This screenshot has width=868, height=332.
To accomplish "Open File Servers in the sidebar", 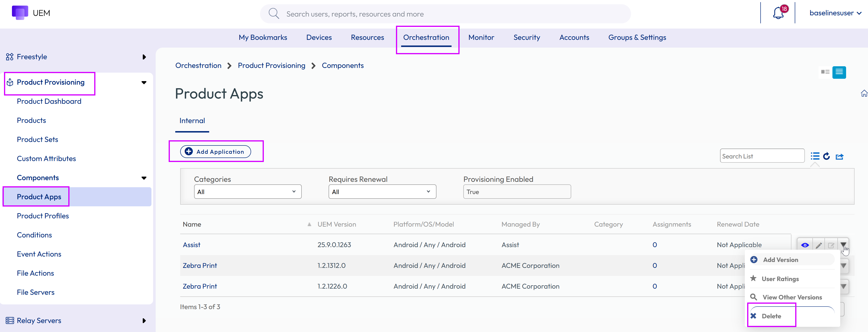I will click(36, 292).
